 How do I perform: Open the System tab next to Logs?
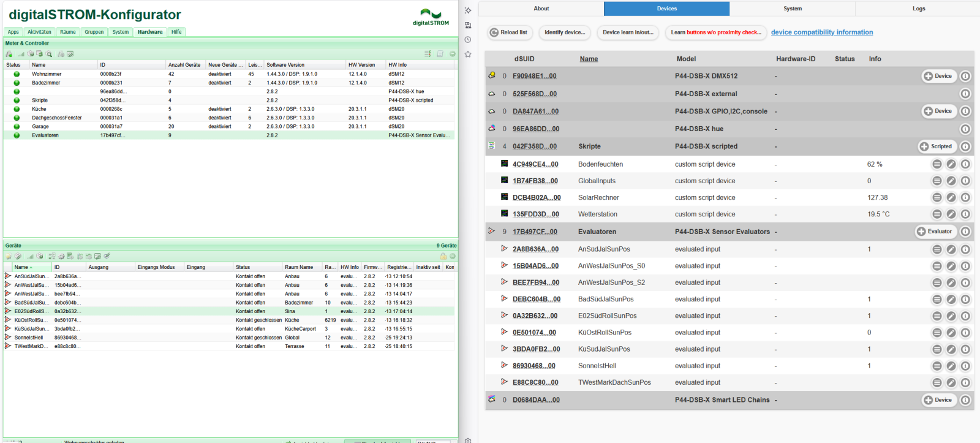click(793, 9)
